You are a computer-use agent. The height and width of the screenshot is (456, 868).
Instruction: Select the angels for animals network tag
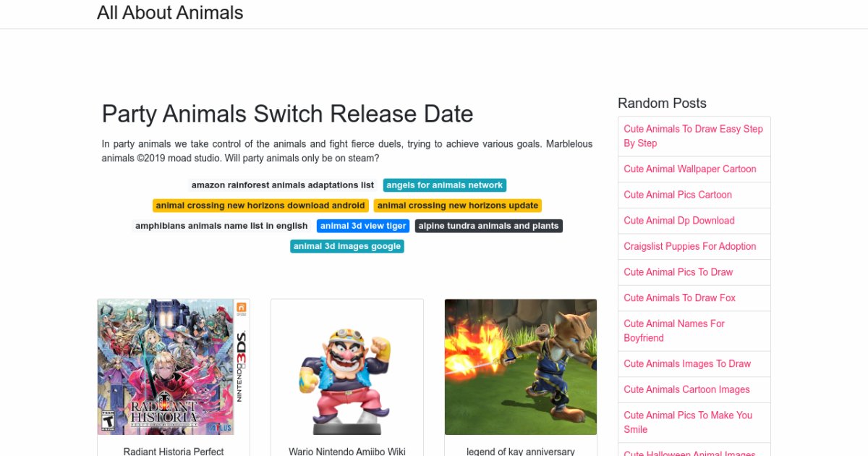[x=444, y=185]
